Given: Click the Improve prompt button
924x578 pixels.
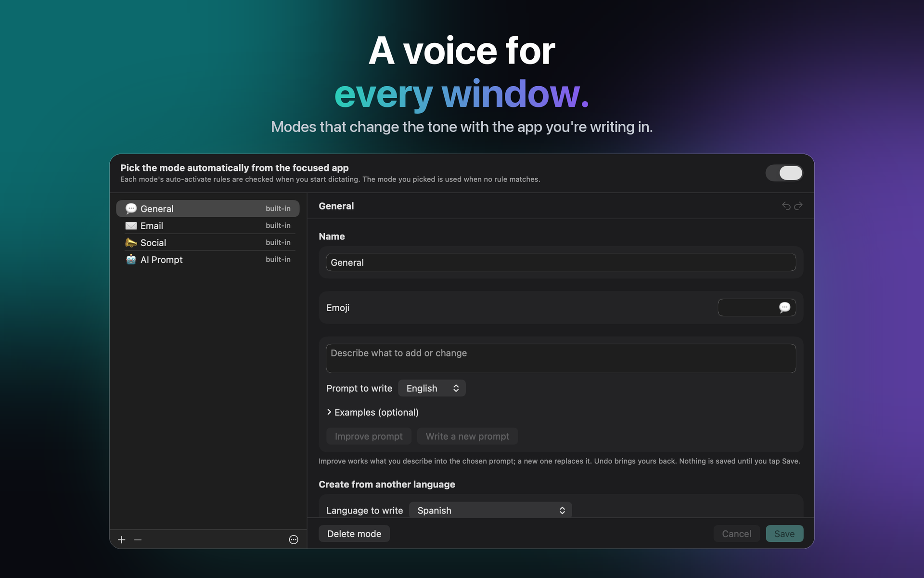Looking at the screenshot, I should click(369, 436).
